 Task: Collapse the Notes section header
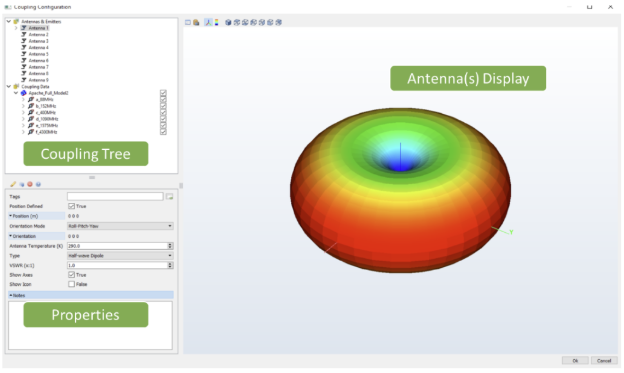91,295
